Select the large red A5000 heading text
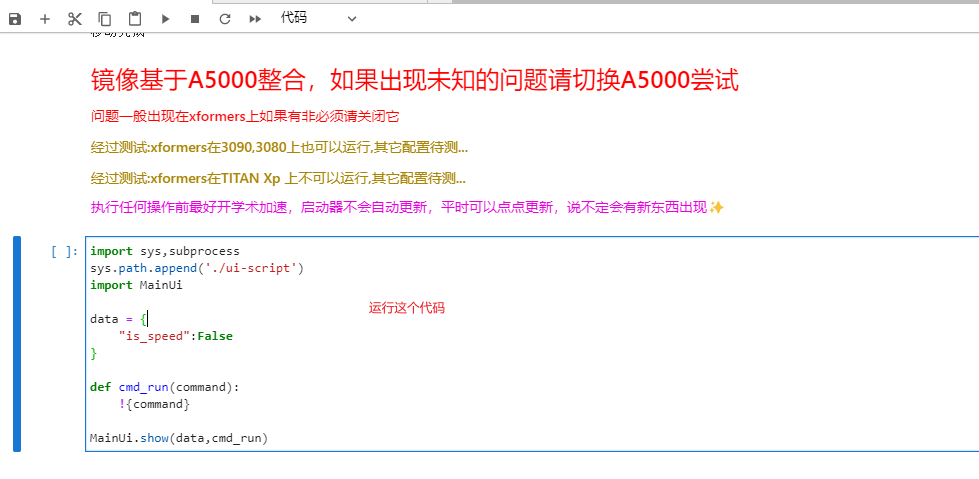Image resolution: width=979 pixels, height=479 pixels. click(x=414, y=81)
